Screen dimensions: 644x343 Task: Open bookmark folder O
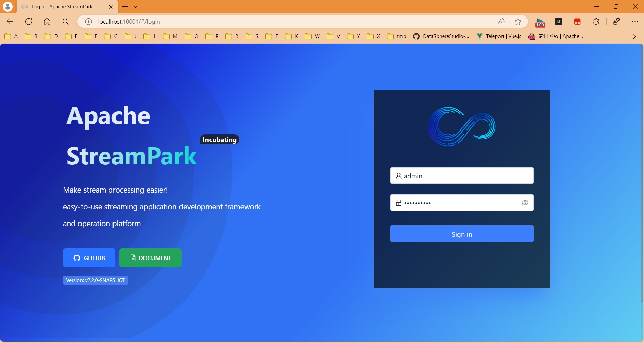192,36
